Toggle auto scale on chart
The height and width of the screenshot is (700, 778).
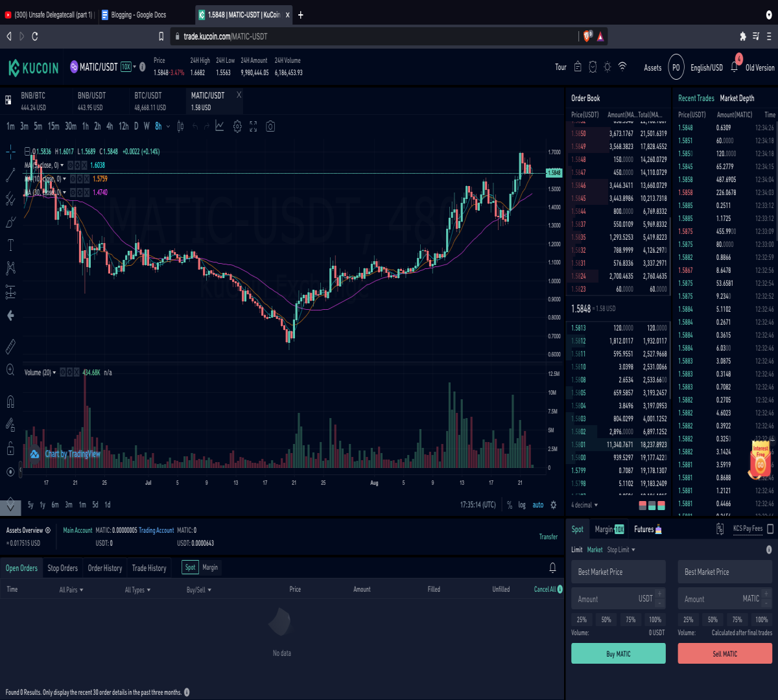538,505
